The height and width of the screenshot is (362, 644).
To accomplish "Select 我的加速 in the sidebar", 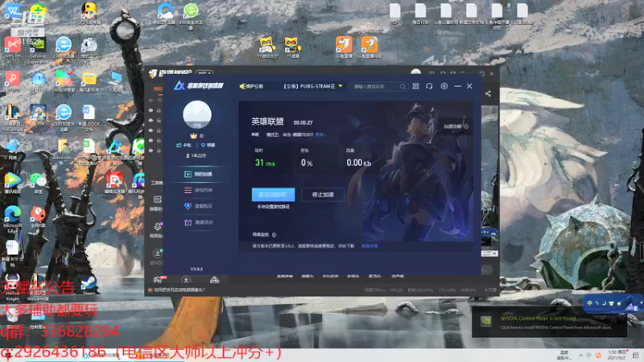I will click(198, 174).
